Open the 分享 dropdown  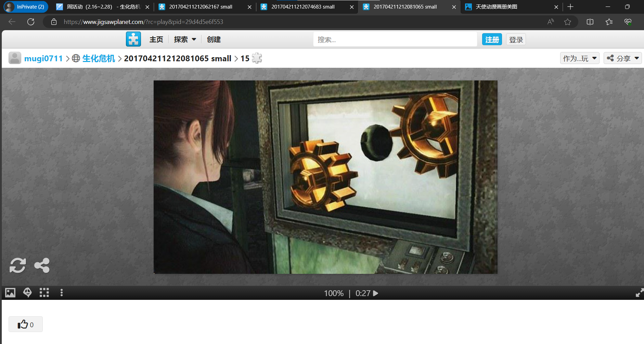pos(623,58)
